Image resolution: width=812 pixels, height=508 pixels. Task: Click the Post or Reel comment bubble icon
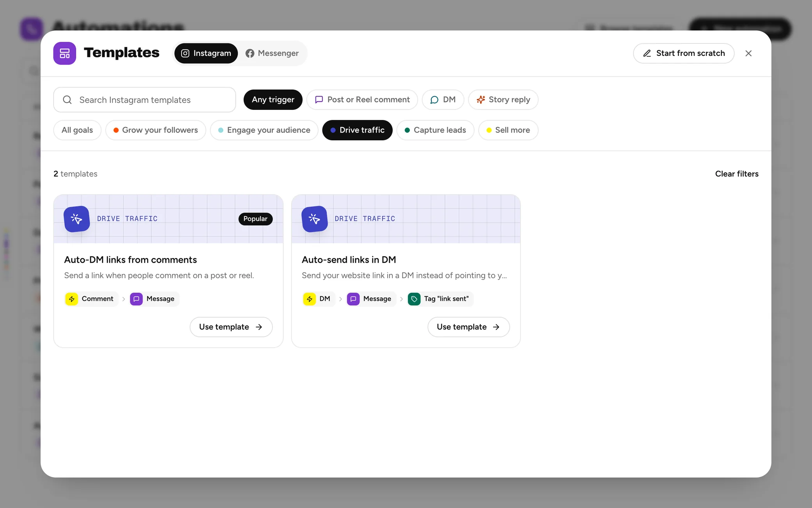click(319, 100)
